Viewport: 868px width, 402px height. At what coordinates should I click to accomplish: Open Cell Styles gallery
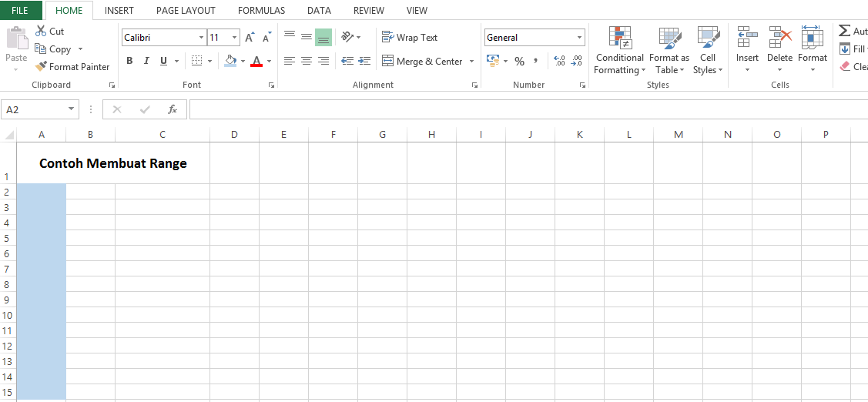pyautogui.click(x=708, y=50)
